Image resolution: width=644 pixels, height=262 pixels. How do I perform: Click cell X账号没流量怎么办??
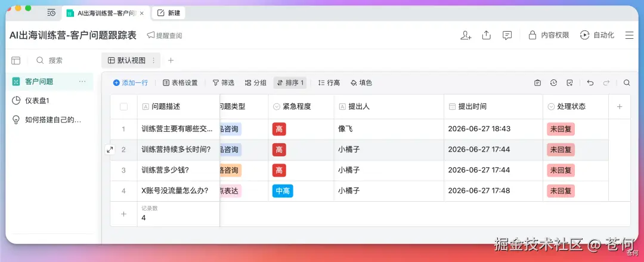click(179, 191)
